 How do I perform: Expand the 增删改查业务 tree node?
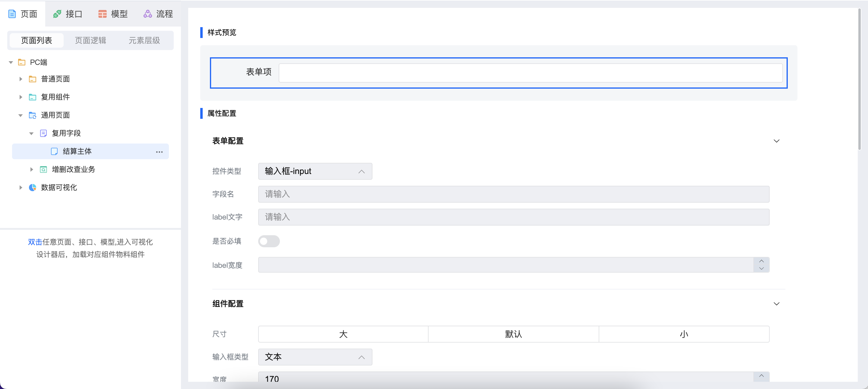(32, 169)
